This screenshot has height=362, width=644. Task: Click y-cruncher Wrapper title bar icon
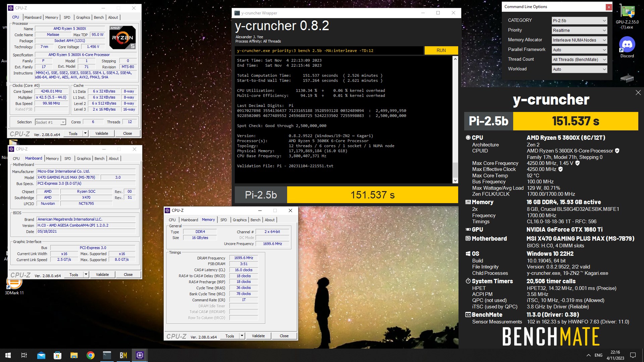click(237, 13)
